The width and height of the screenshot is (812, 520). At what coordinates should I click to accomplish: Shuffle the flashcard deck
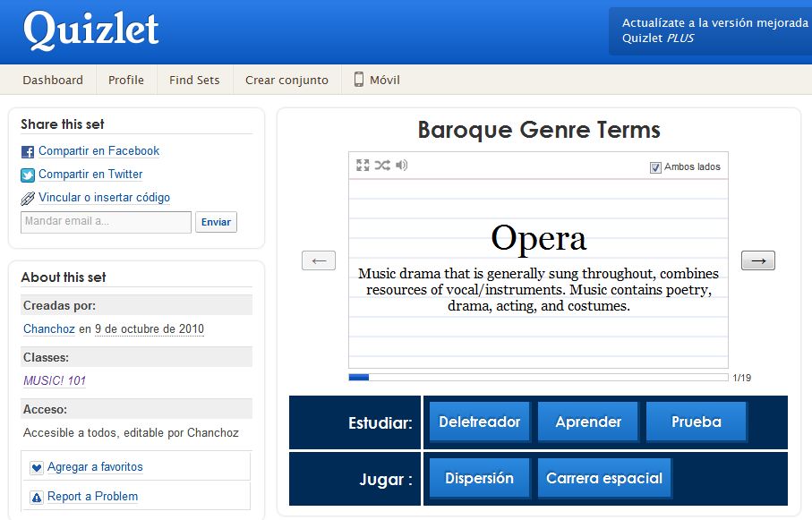[x=382, y=166]
